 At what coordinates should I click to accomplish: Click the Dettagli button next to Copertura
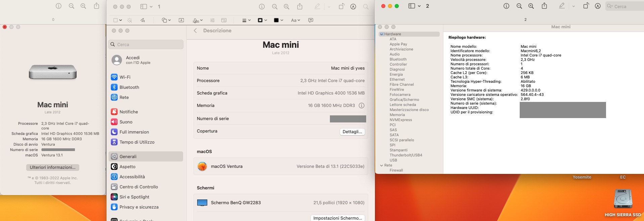352,132
